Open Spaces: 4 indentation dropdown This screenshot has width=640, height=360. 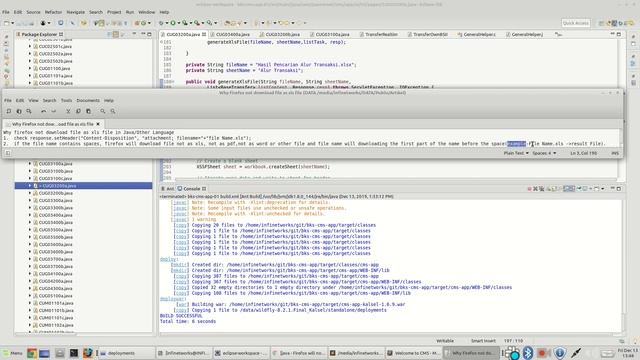click(544, 153)
